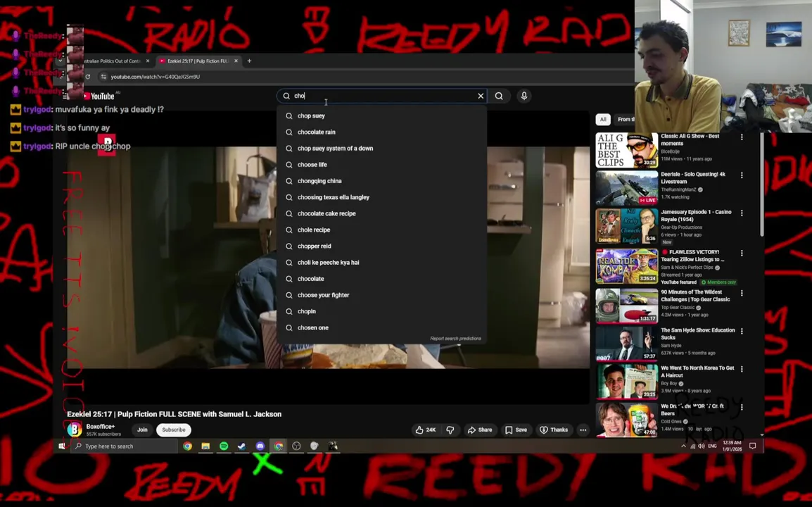Close the Ezekiel 25:17 Pulp Fiction tab
This screenshot has height=507, width=812.
tap(236, 61)
